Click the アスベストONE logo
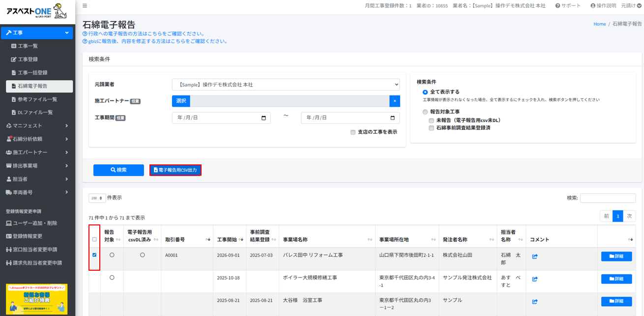 click(x=37, y=11)
